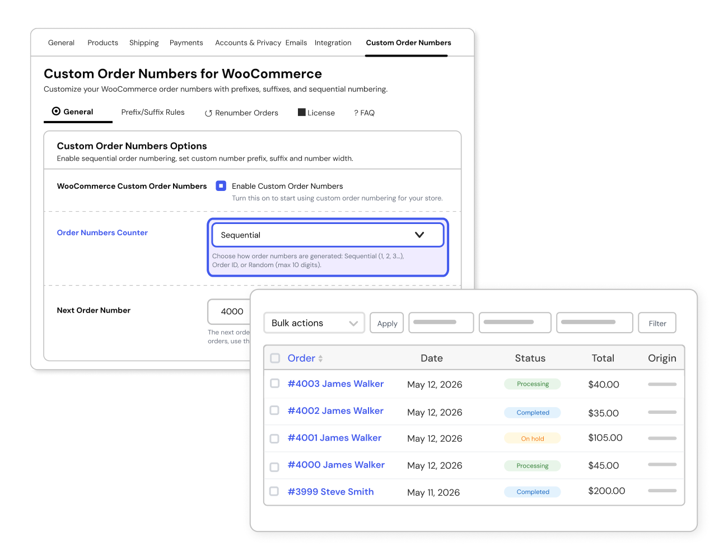This screenshot has height=560, width=728.
Task: Open order #4001 James Walker
Action: click(x=334, y=437)
